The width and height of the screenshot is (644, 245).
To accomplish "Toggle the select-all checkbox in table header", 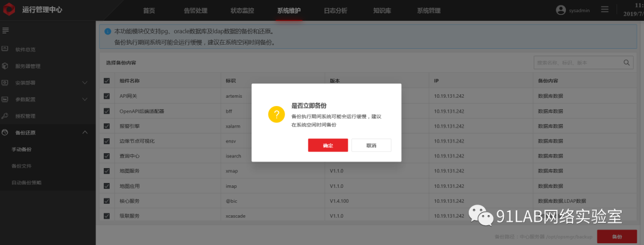I will [107, 81].
